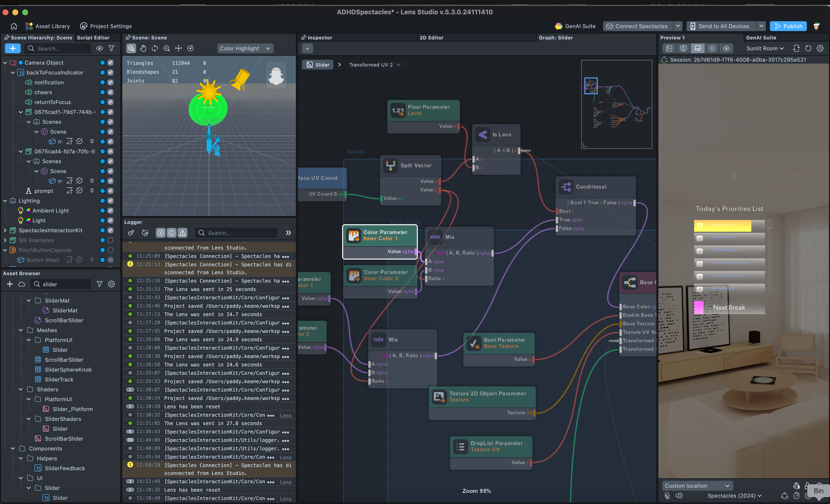Screen dimensions: 830x504
Task: Open the Sunlit Room environment dropdown
Action: point(765,48)
